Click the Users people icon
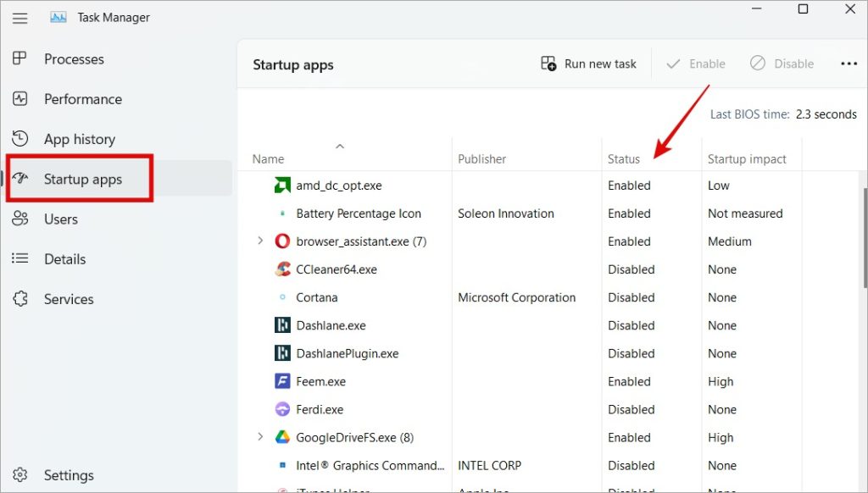This screenshot has height=493, width=868. (20, 219)
